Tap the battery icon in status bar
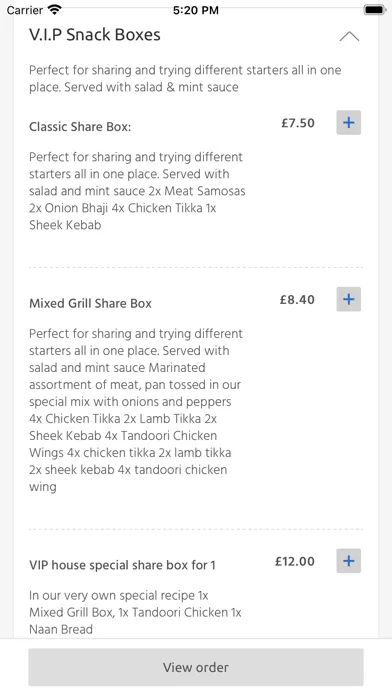The width and height of the screenshot is (392, 696). point(374,10)
